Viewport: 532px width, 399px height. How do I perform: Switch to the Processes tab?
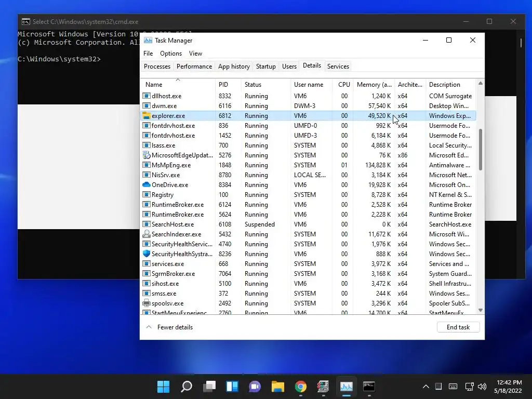pyautogui.click(x=157, y=66)
